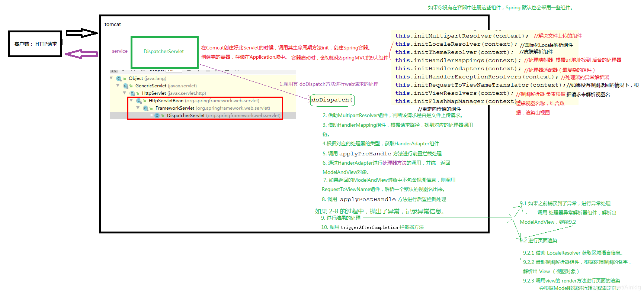This screenshot has height=294, width=644.
Task: Click 'this.initHandlerExceptionResolvers(context);' code line
Action: [477, 77]
